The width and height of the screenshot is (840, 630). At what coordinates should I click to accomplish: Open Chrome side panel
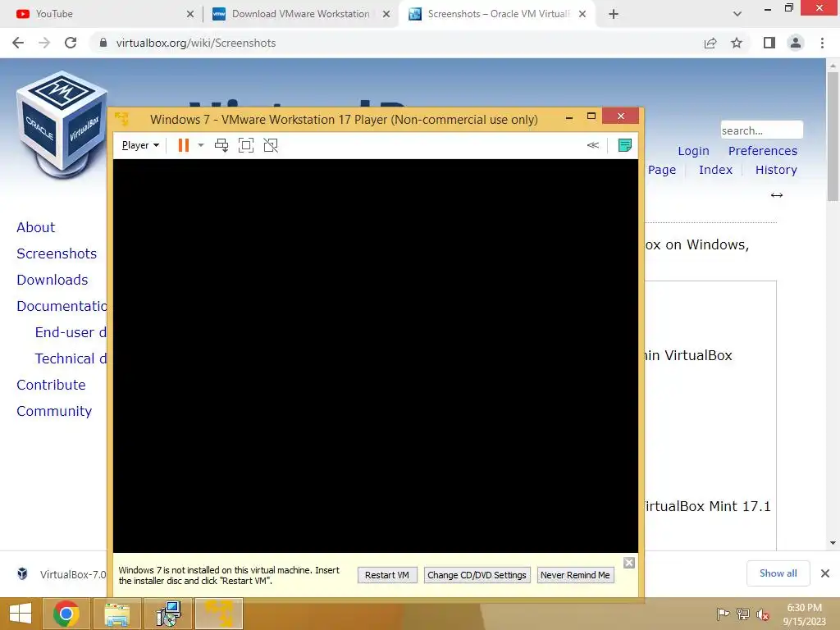pyautogui.click(x=769, y=43)
